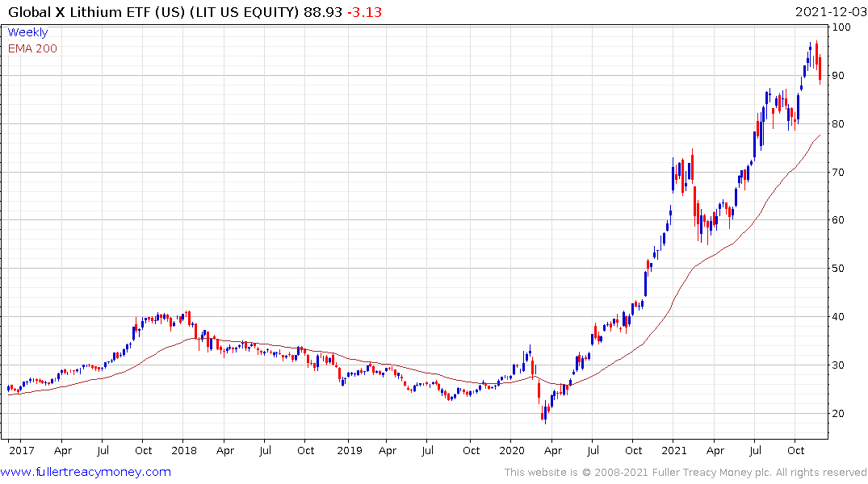
Task: Click the 60 price axis label
Action: pos(838,220)
